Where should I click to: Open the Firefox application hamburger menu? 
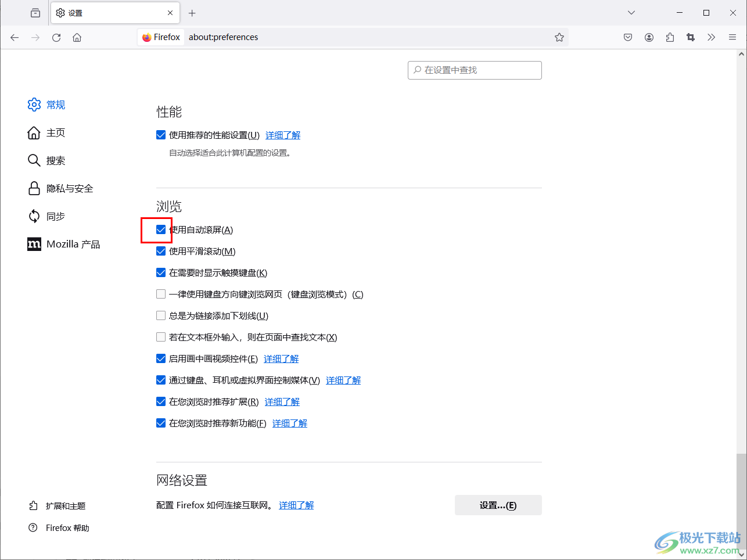pos(732,37)
